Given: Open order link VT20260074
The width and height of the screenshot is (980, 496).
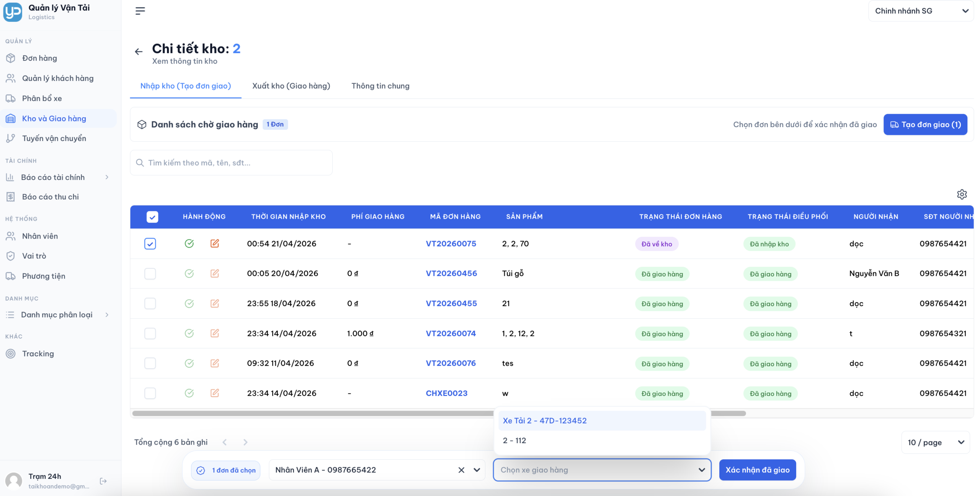Looking at the screenshot, I should click(451, 334).
